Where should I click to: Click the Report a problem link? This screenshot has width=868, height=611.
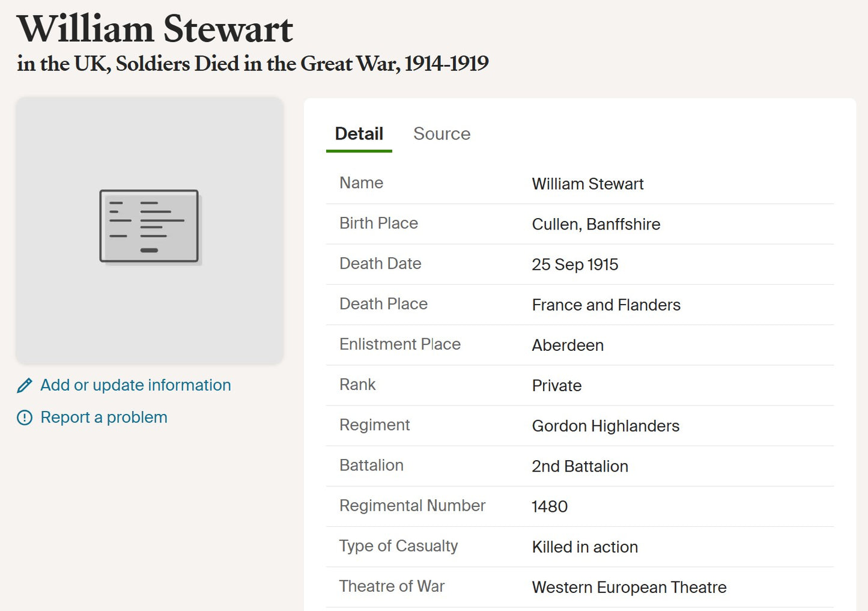103,418
